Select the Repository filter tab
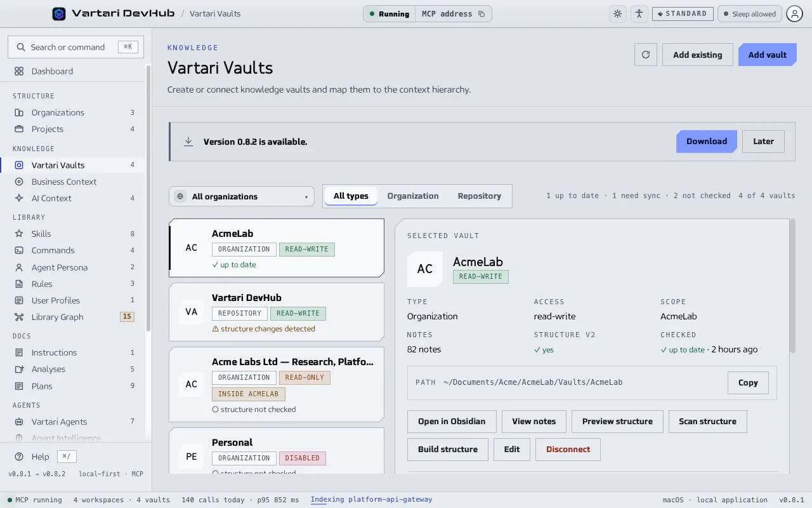The height and width of the screenshot is (508, 812). 480,196
